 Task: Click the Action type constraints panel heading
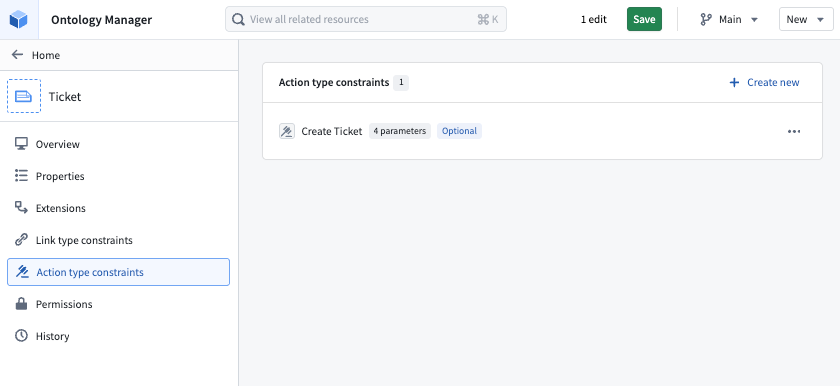point(334,82)
